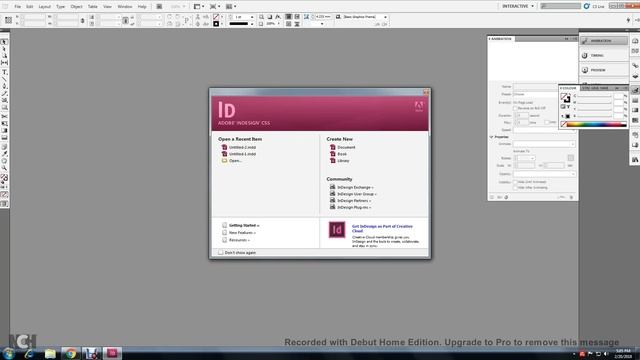
Task: Open the Animate dropdown in Animation panel
Action: tap(544, 144)
